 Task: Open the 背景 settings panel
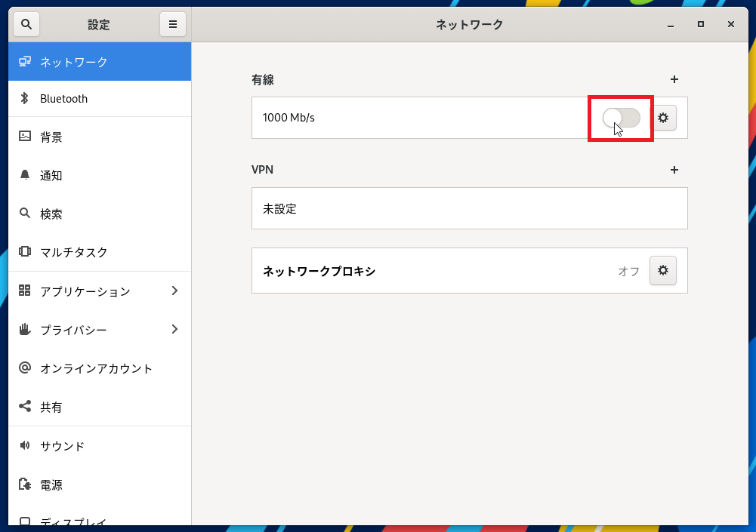51,137
